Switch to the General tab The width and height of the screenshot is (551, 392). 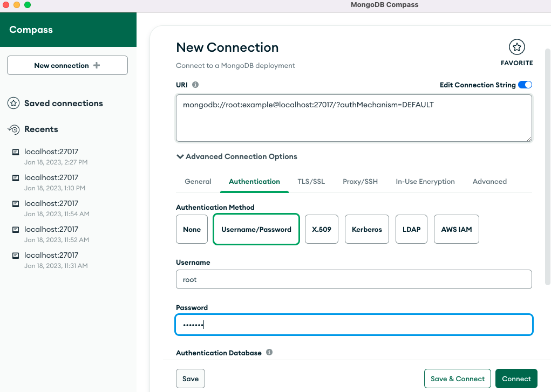(198, 182)
